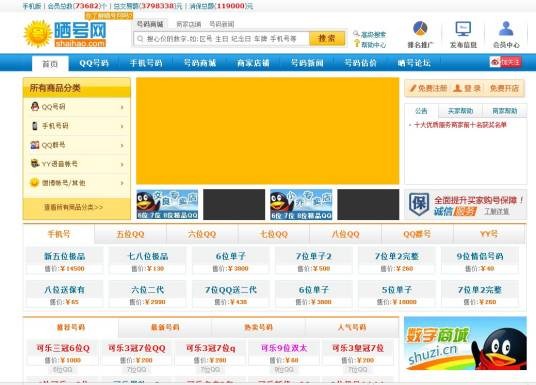Open the 数字商城 shuzi.cn penguin banner

tap(465, 343)
